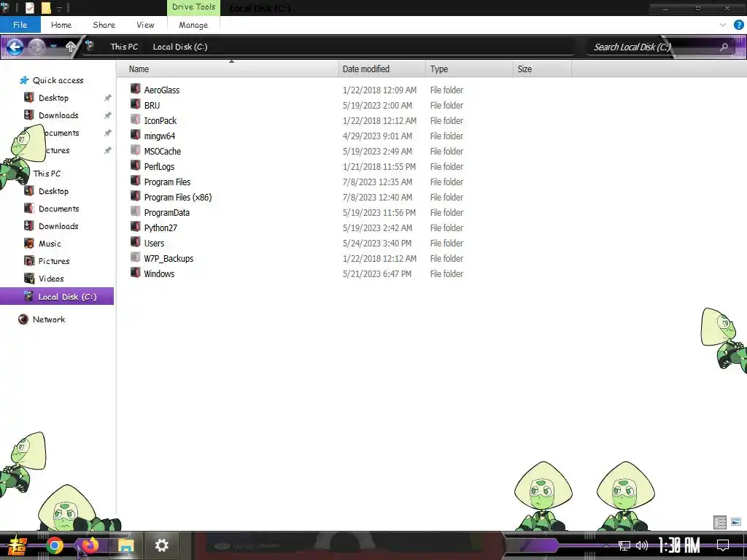Select the AeroGlass folder icon
The width and height of the screenshot is (747, 560).
(135, 89)
